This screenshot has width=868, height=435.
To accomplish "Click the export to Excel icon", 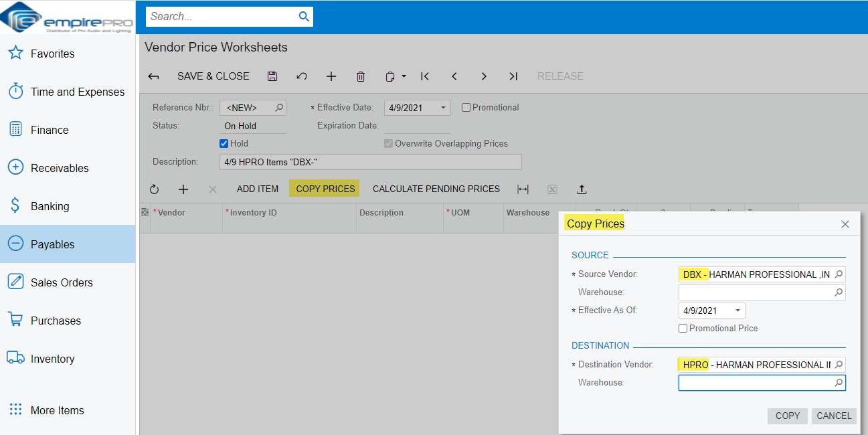I will 552,189.
